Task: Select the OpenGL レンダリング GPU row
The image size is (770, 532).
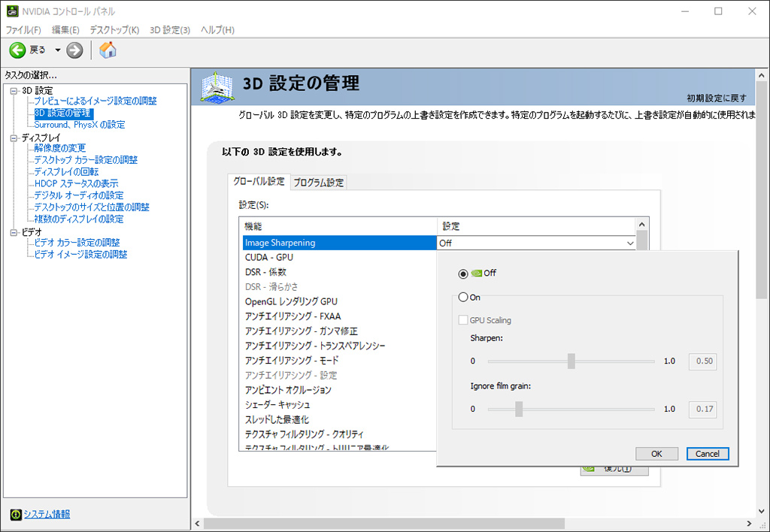Action: (339, 301)
